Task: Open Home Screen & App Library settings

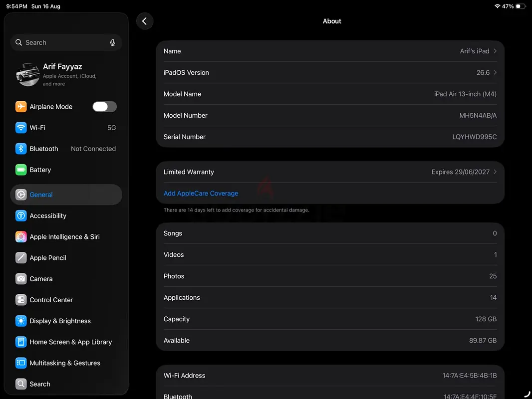Action: (x=66, y=342)
